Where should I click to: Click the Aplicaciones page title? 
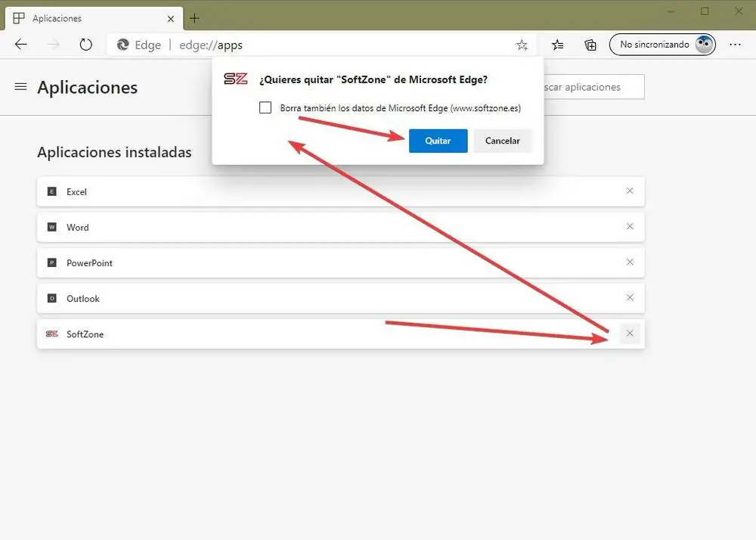click(x=87, y=87)
